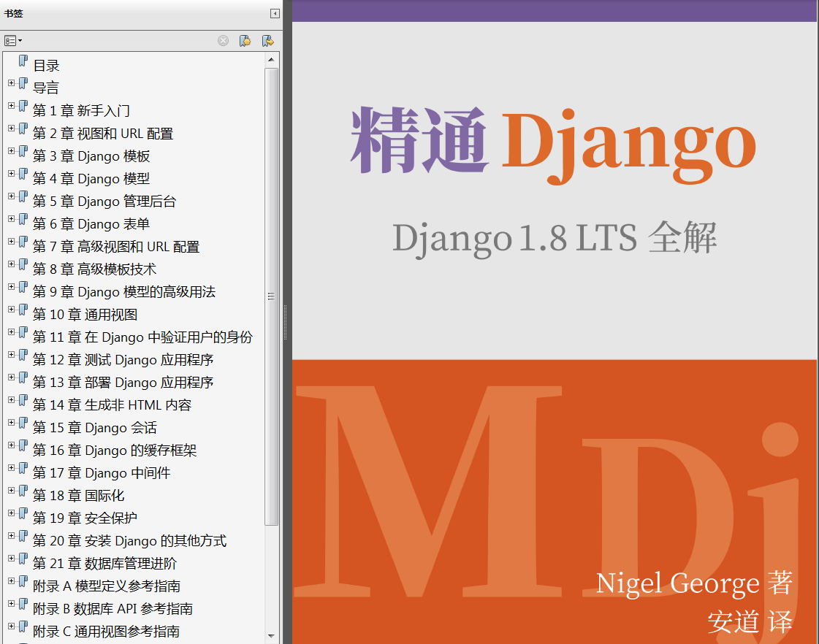The width and height of the screenshot is (819, 644).
Task: Expand 第 14 章 生成非 HTML 内容
Action: click(12, 399)
